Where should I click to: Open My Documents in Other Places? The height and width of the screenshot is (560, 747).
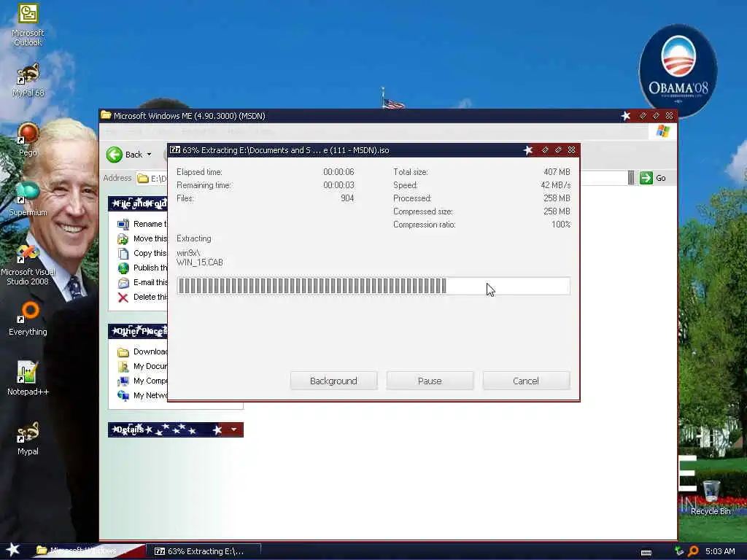142,366
